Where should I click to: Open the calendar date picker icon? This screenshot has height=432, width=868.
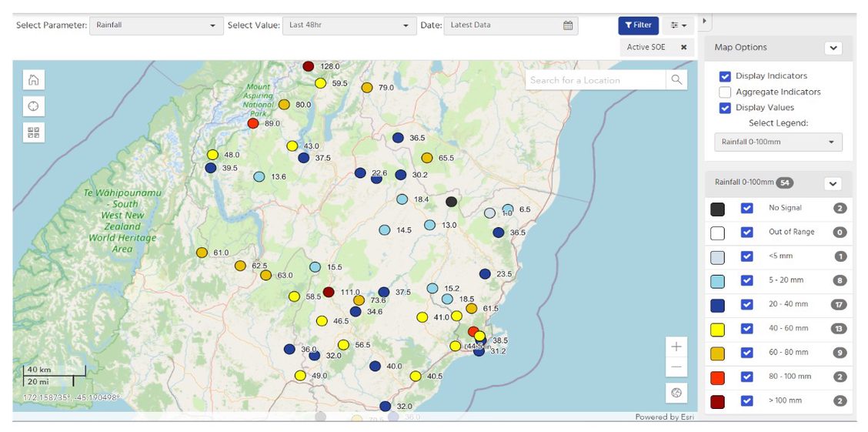[568, 25]
